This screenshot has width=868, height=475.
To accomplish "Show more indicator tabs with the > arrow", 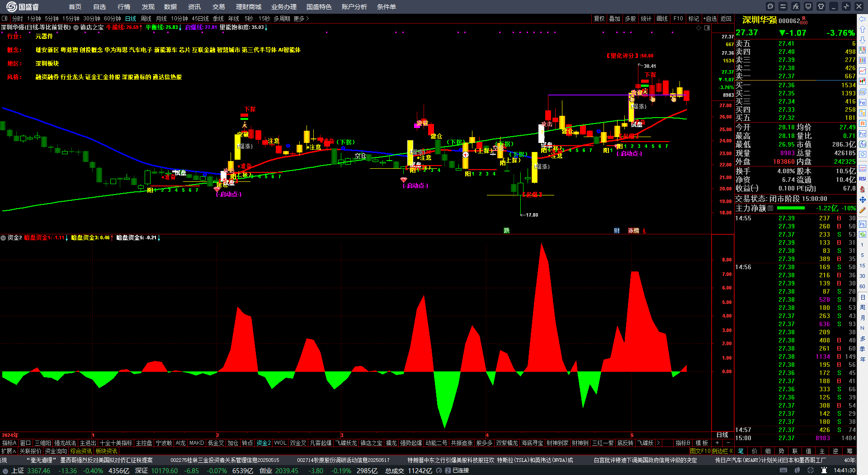I will (658, 443).
